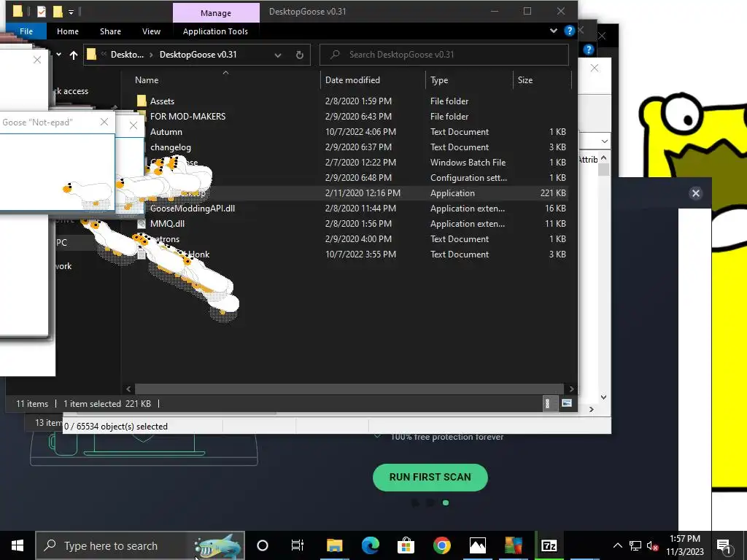Sort files by Name column
This screenshot has height=560, width=747.
point(147,80)
